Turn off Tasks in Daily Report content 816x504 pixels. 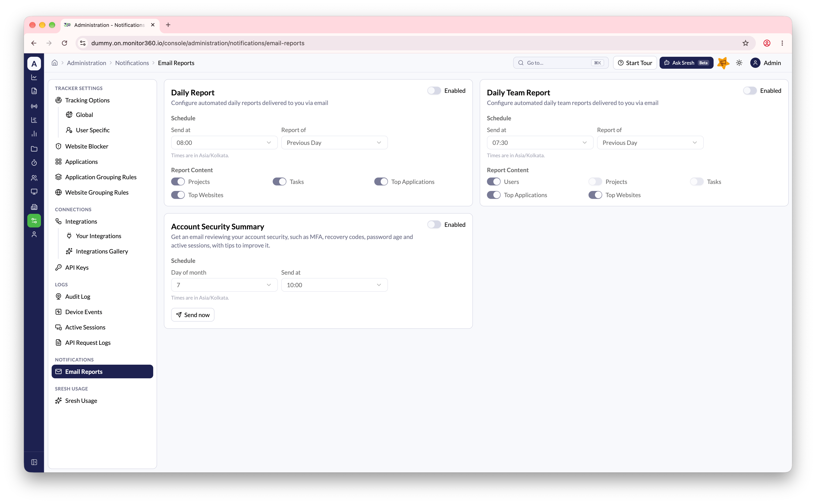coord(279,182)
